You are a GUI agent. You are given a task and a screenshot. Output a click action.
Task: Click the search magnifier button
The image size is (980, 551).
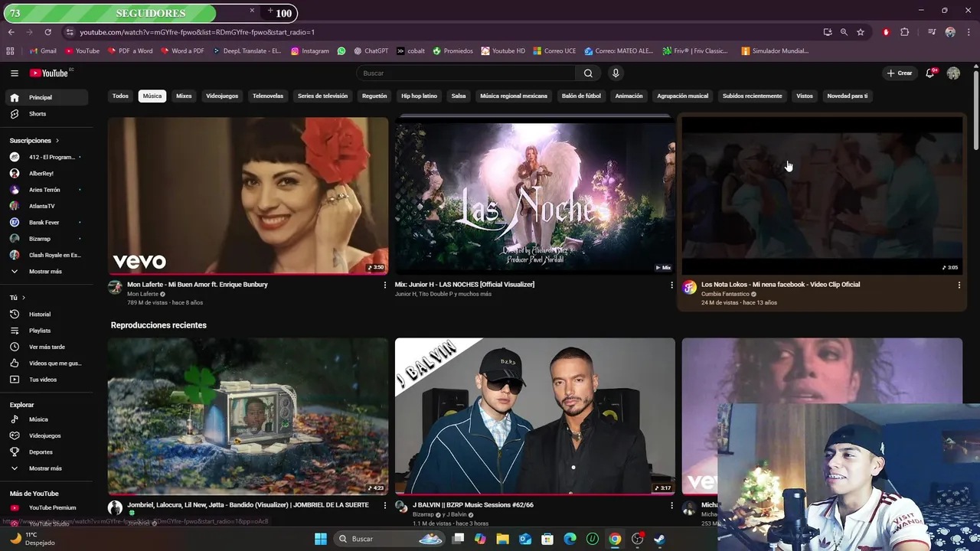coord(588,73)
